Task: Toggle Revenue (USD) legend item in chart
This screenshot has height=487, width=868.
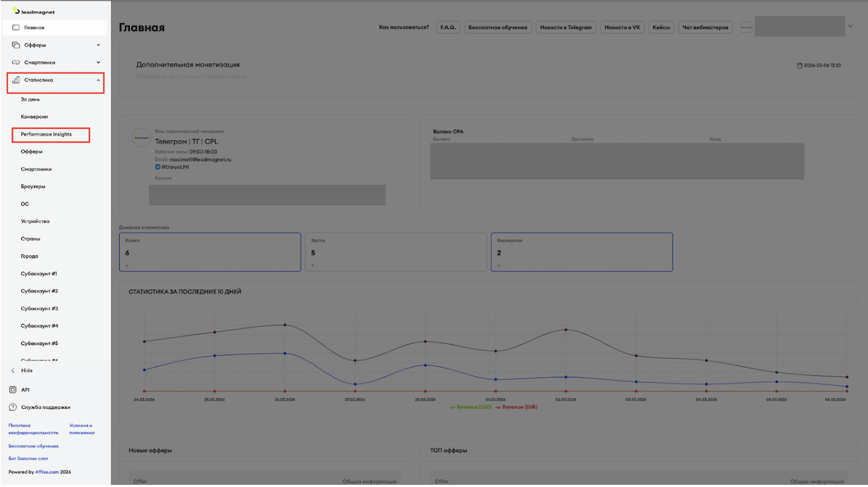Action: point(471,407)
